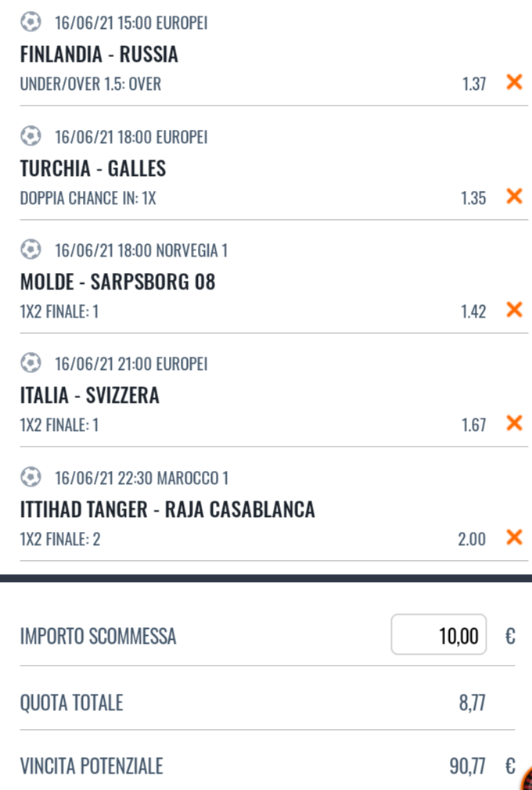Delete the Molde - Sarpsborg 08 bet

[x=514, y=309]
